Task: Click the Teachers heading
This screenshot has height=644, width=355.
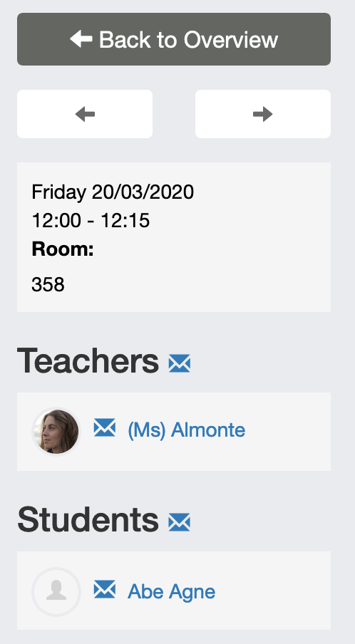Action: (x=88, y=360)
